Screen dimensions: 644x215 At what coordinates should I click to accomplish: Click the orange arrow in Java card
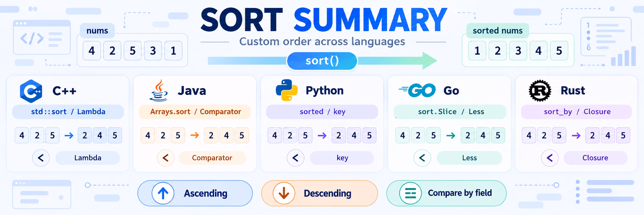[x=195, y=135]
